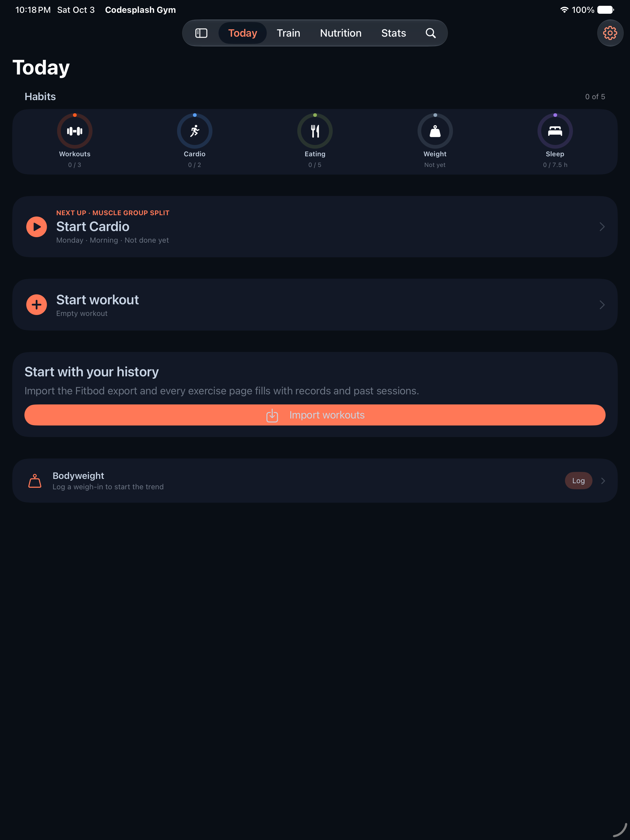
Task: Open the Stats tab
Action: tap(393, 33)
